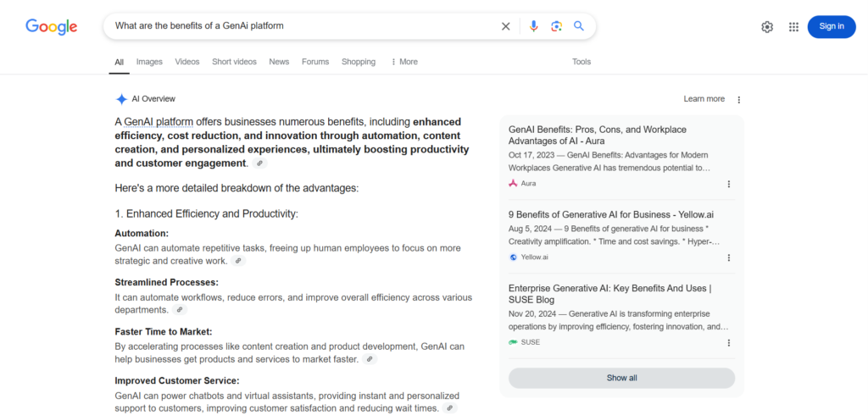Click the voice search microphone icon
Viewport: 868px width, 415px height.
coord(533,26)
